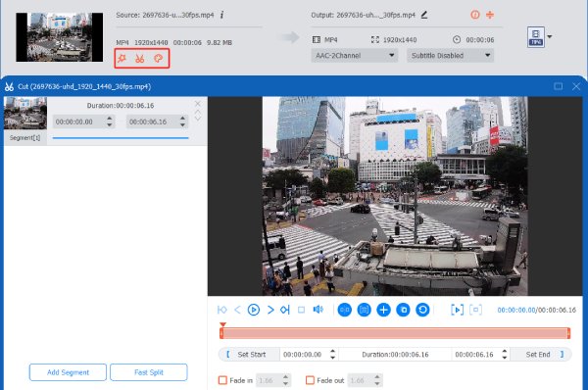This screenshot has width=588, height=390.
Task: Jump to the last frame
Action: 285,310
